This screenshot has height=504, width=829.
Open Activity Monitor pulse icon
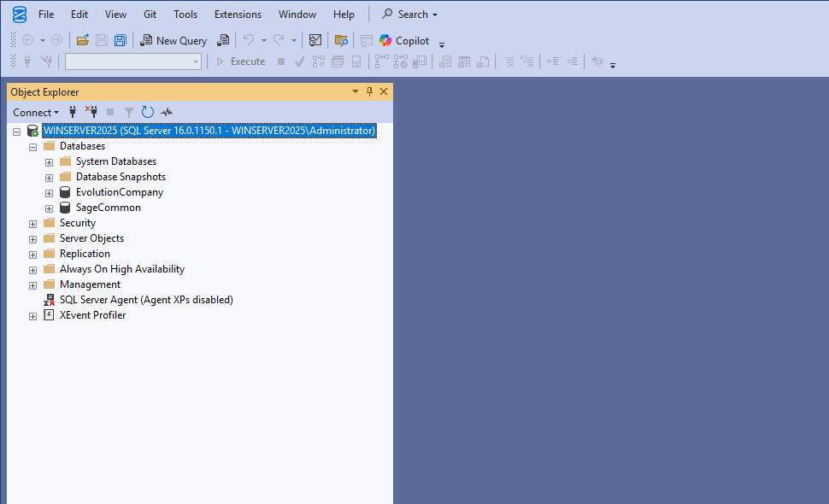point(167,112)
